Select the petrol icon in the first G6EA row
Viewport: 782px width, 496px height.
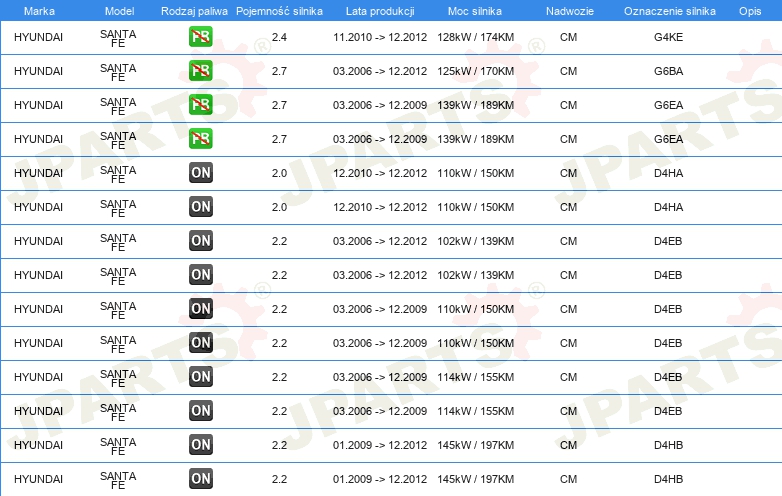(x=200, y=105)
